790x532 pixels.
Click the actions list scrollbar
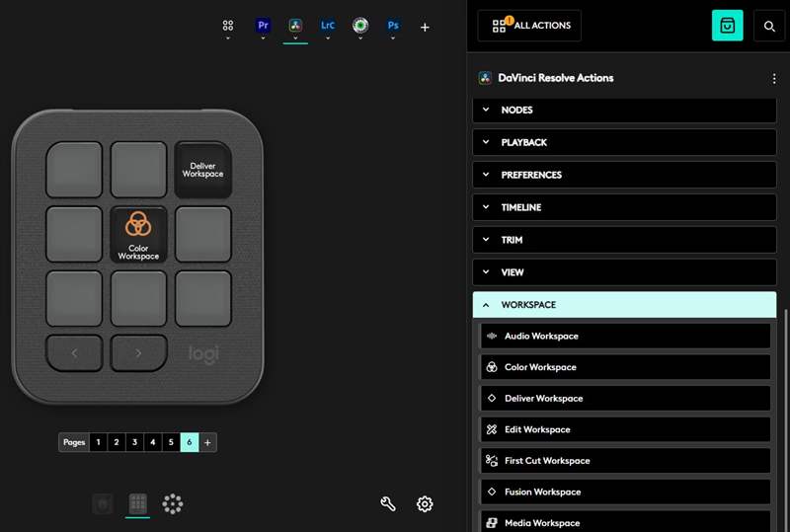click(786, 418)
